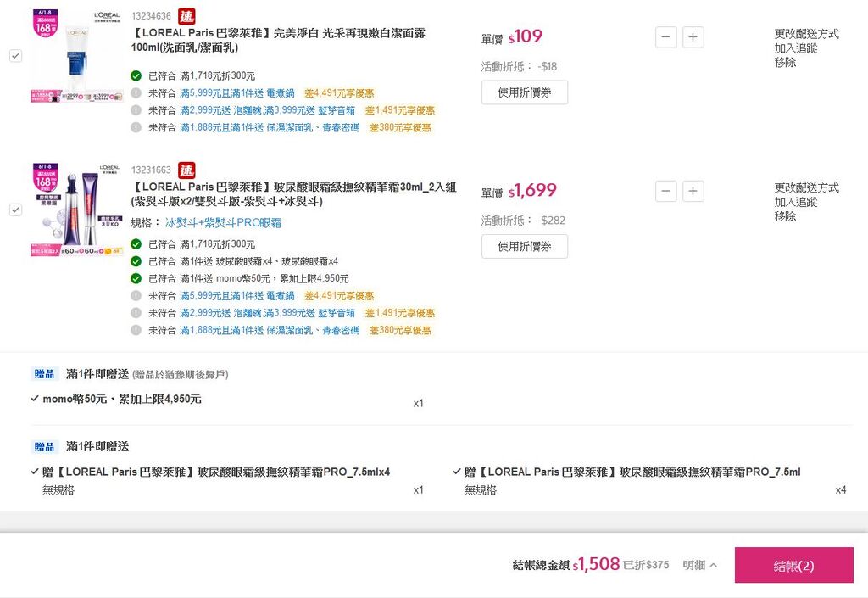Screen dimensions: 868x598
Task: Click eye cream's 差380元享優惠 label
Action: tap(400, 330)
